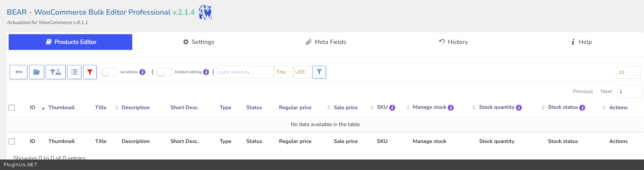Open the Meta Fields tab
Image resolution: width=644 pixels, height=170 pixels.
[326, 42]
